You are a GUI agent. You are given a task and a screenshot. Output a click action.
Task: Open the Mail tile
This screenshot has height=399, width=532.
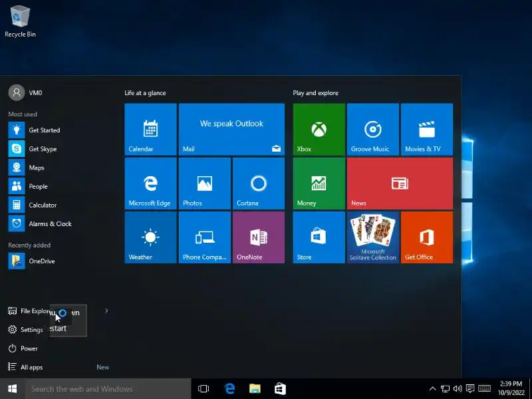(231, 129)
